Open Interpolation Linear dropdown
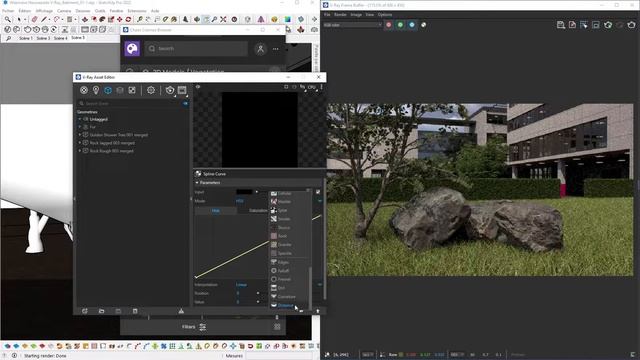 click(279, 284)
